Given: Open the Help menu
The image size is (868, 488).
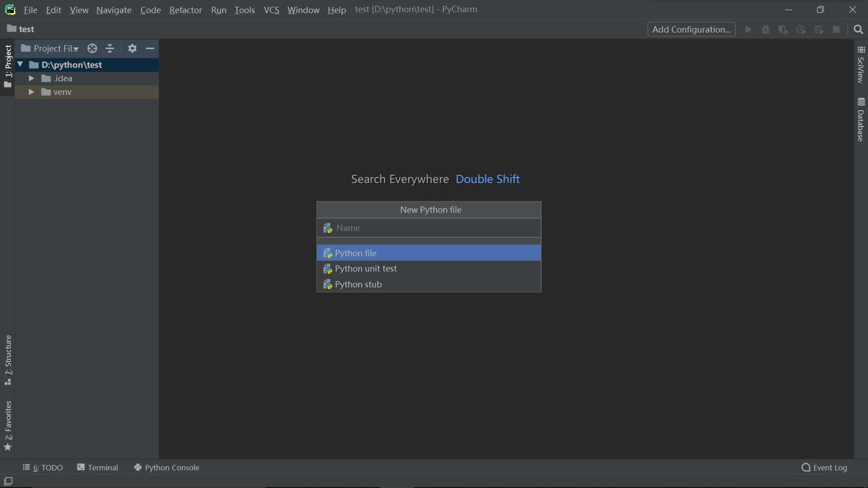Looking at the screenshot, I should point(337,10).
